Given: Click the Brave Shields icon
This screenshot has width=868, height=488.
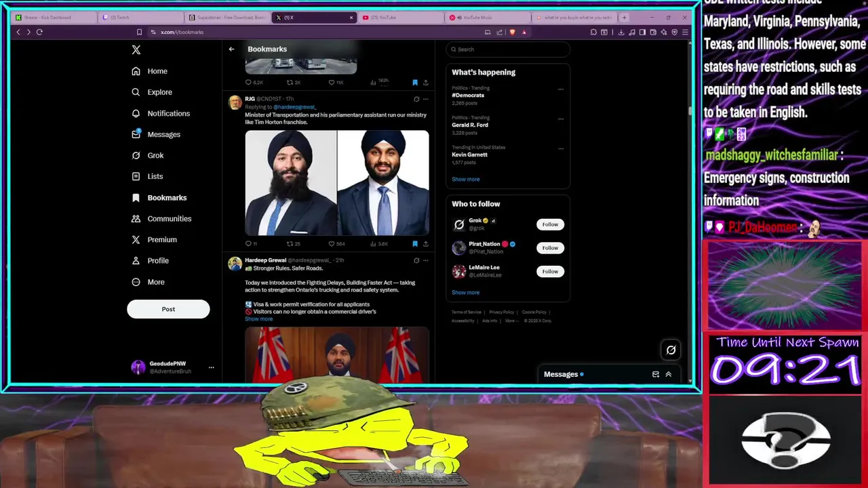Looking at the screenshot, I should [x=512, y=32].
